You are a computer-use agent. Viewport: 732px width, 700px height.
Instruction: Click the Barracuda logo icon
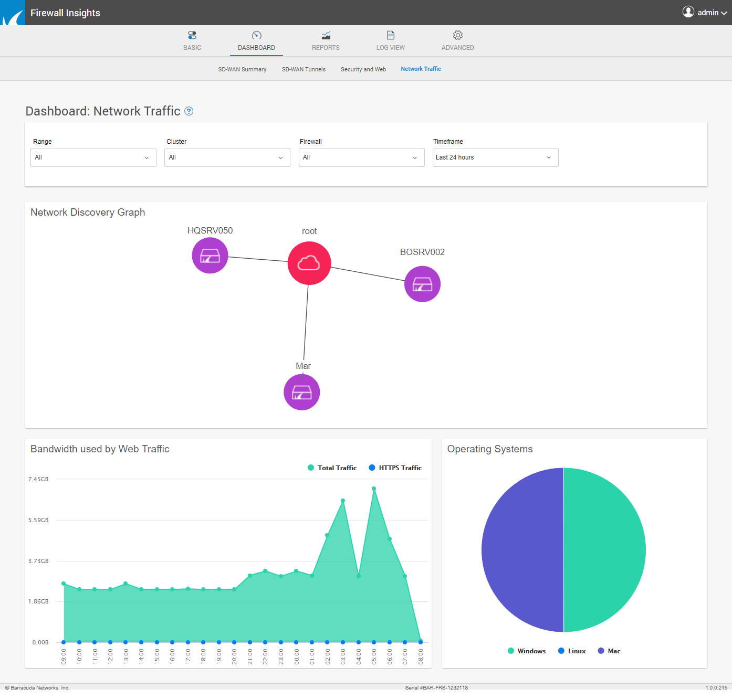click(x=13, y=13)
